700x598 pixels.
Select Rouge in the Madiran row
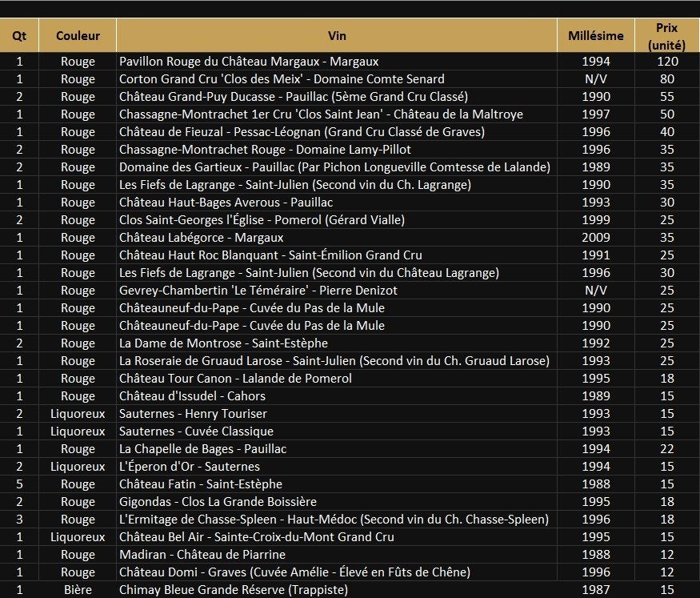[x=78, y=555]
